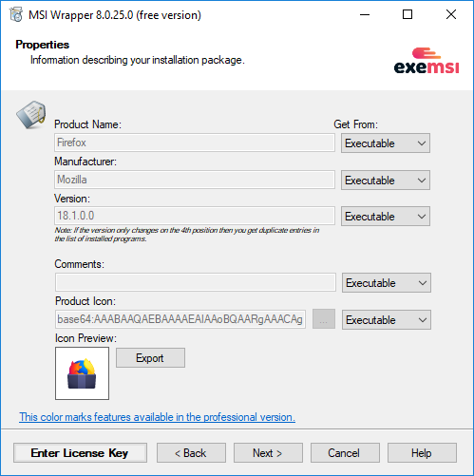
Task: Cancel the MSI Wrapper wizard
Action: click(x=345, y=452)
